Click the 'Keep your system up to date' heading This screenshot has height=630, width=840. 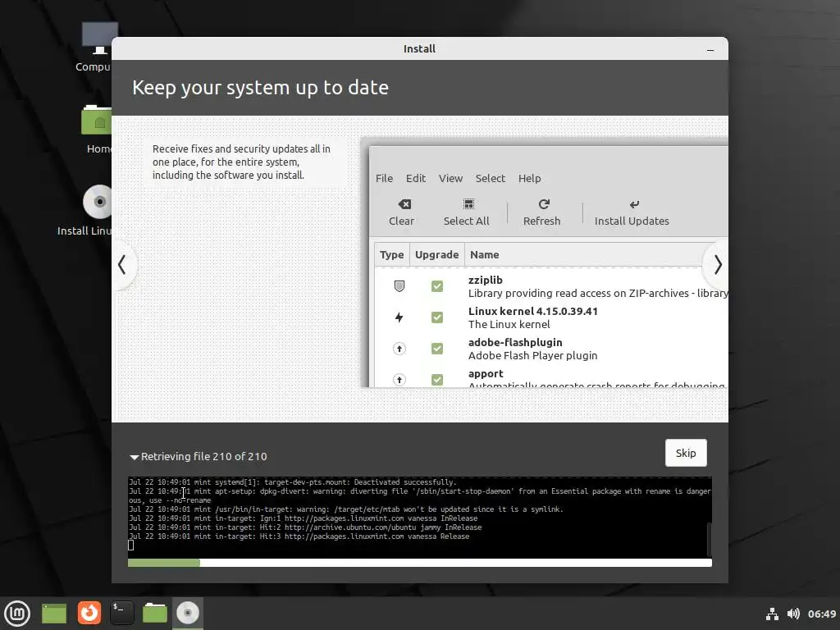point(260,88)
